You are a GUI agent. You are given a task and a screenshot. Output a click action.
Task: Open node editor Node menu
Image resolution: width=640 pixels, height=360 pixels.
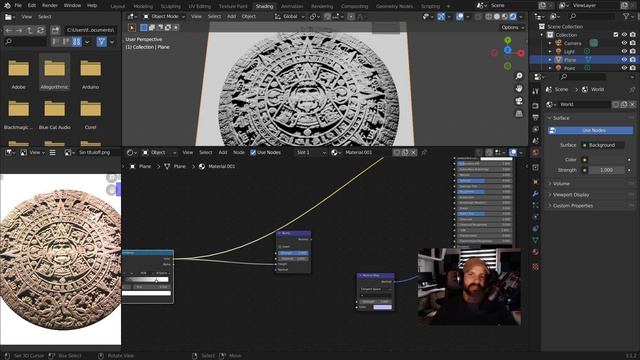tap(239, 152)
